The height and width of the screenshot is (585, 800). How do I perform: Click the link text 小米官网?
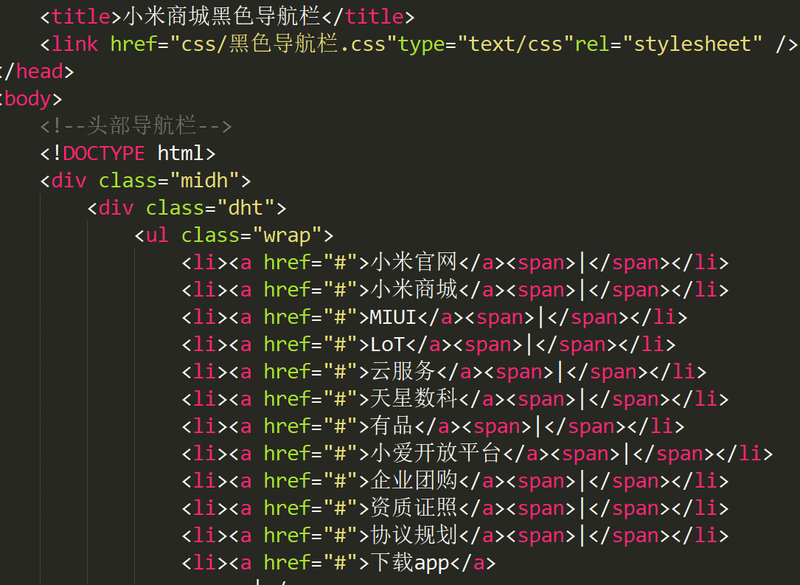click(413, 263)
